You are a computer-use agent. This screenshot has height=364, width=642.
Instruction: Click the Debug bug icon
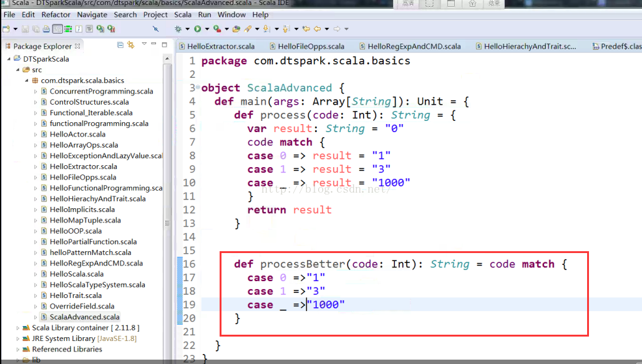coord(178,29)
